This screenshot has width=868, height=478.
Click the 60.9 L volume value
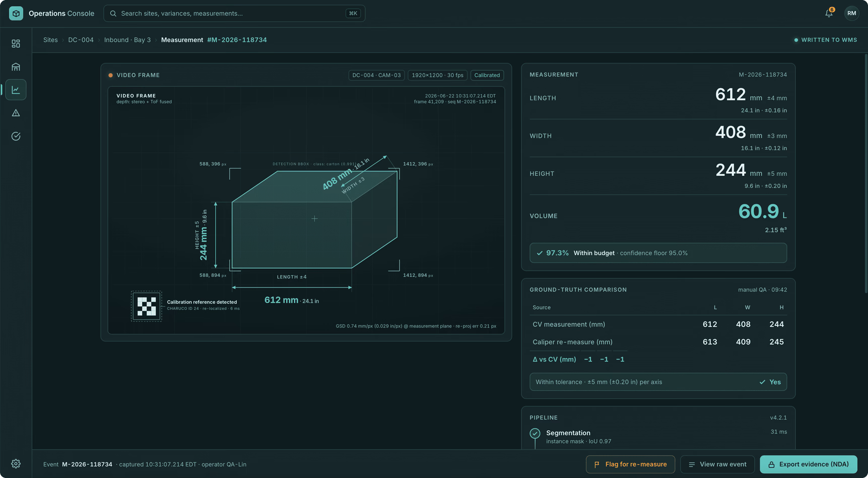tap(762, 212)
